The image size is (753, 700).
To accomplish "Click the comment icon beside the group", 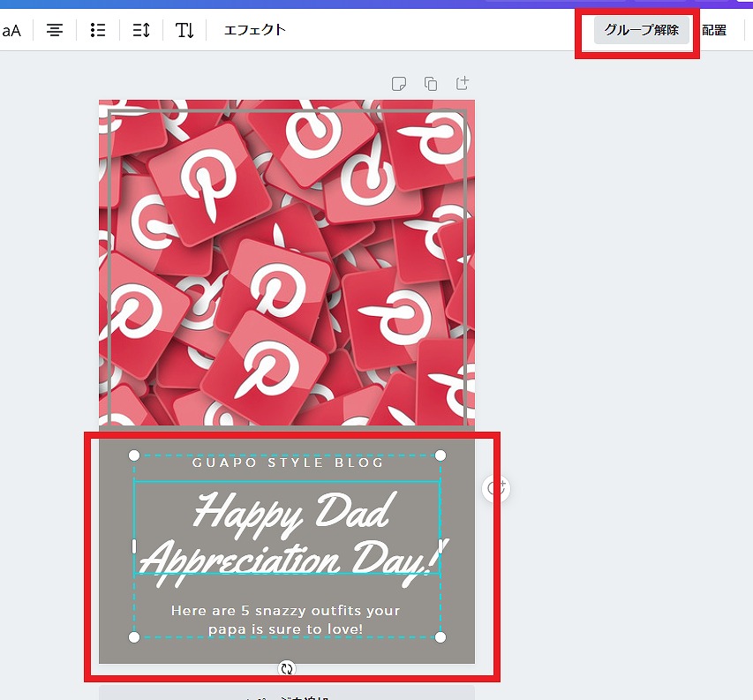I will (x=495, y=488).
